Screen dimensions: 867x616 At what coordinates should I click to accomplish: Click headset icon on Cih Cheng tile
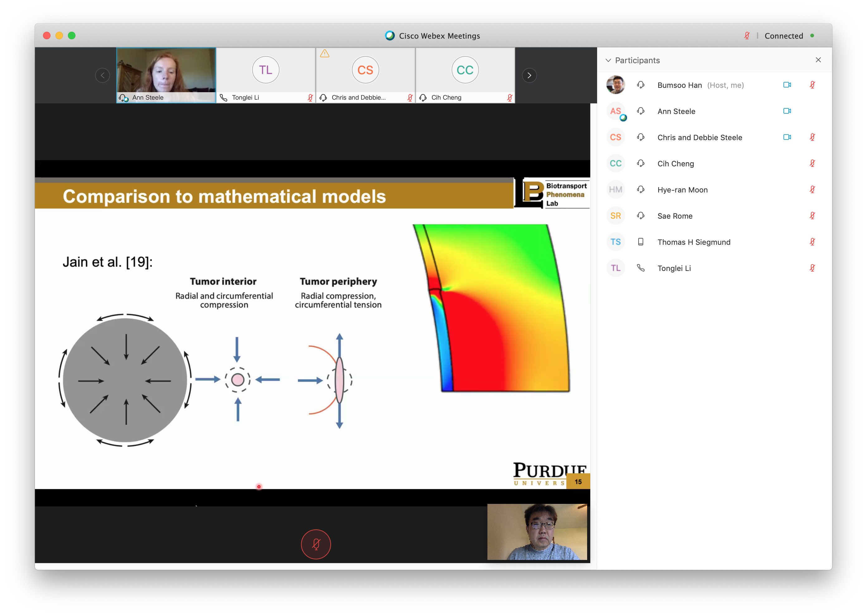[x=423, y=97]
